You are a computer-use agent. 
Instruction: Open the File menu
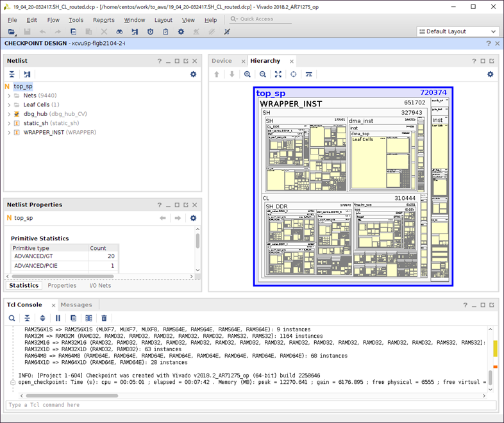click(12, 20)
